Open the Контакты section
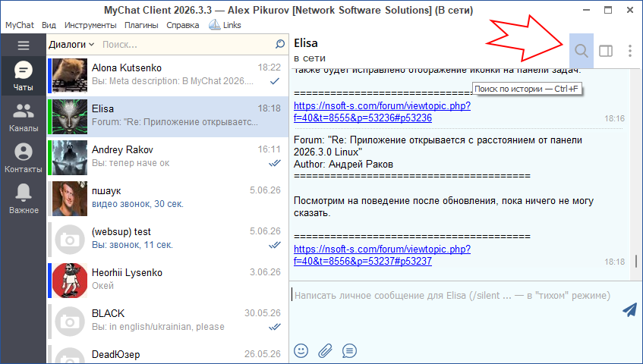The width and height of the screenshot is (643, 364). [24, 158]
